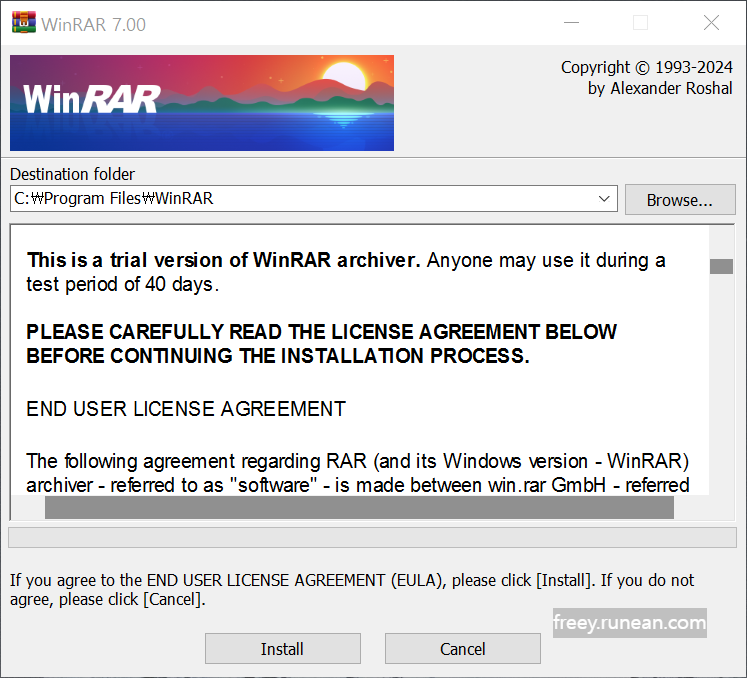Click the WinRAR books icon in title bar
Image resolution: width=747 pixels, height=678 pixels.
coord(24,22)
